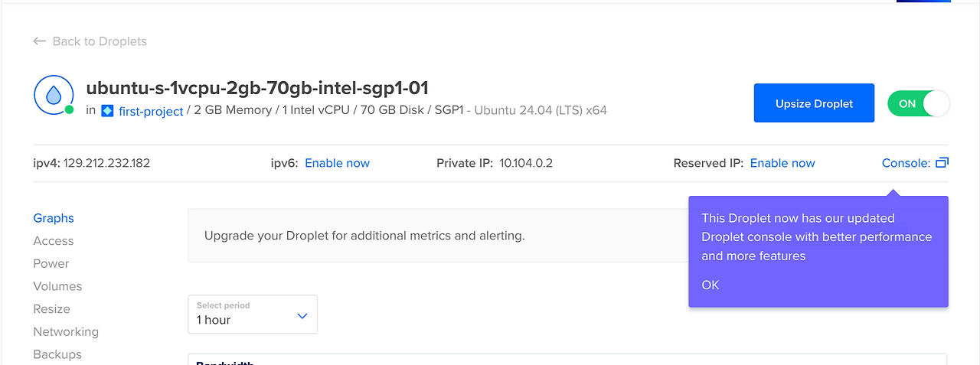Select Volumes in the sidebar
Screen dimensions: 980x365
pos(57,286)
